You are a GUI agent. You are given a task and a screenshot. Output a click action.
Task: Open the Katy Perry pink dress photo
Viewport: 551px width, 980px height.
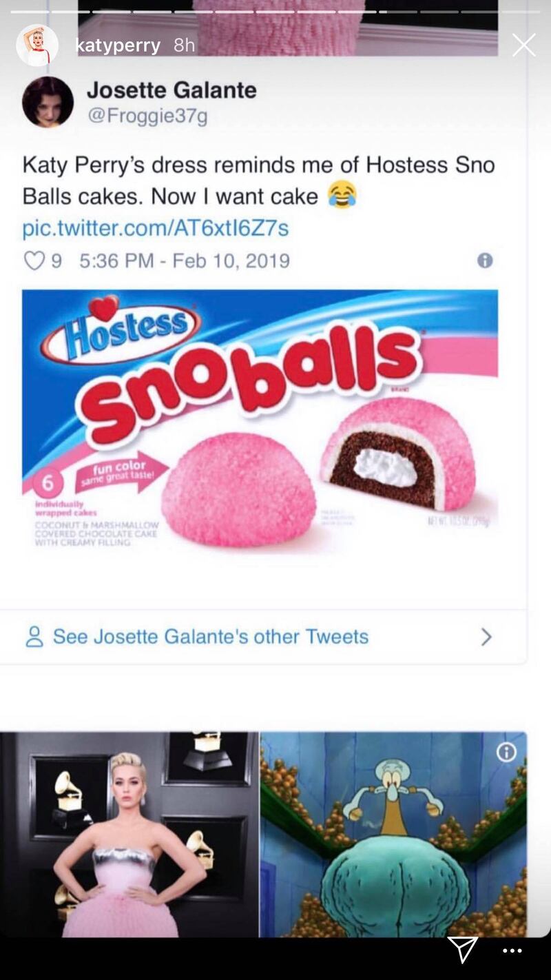129,835
